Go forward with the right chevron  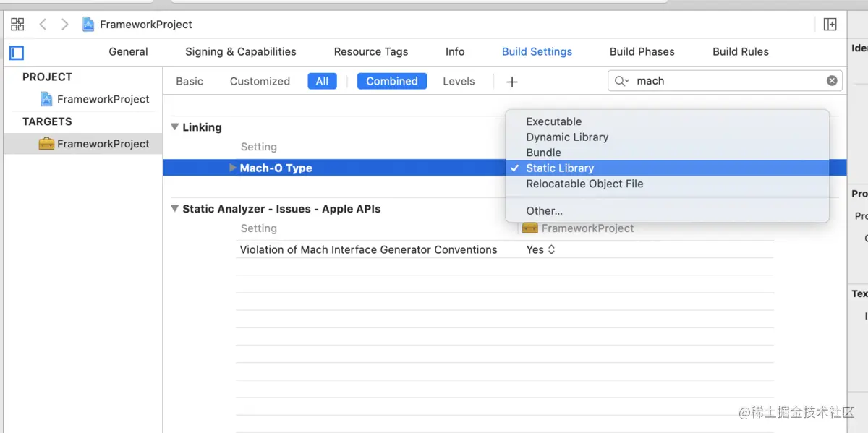coord(65,25)
